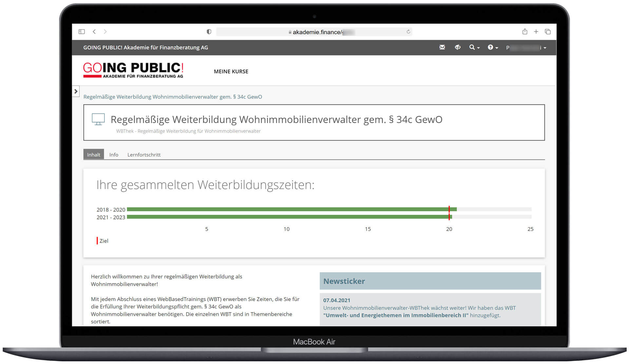
Task: Reload the page via refresh icon
Action: tap(408, 32)
